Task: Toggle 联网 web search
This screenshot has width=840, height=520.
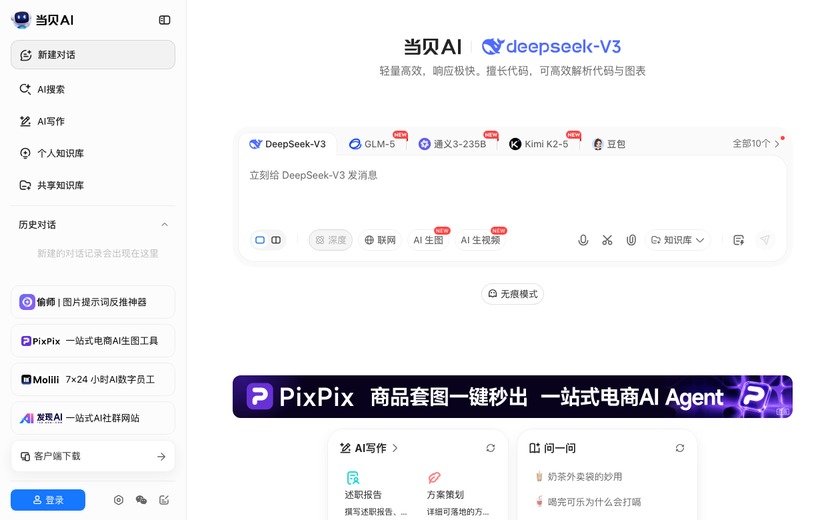Action: (380, 240)
